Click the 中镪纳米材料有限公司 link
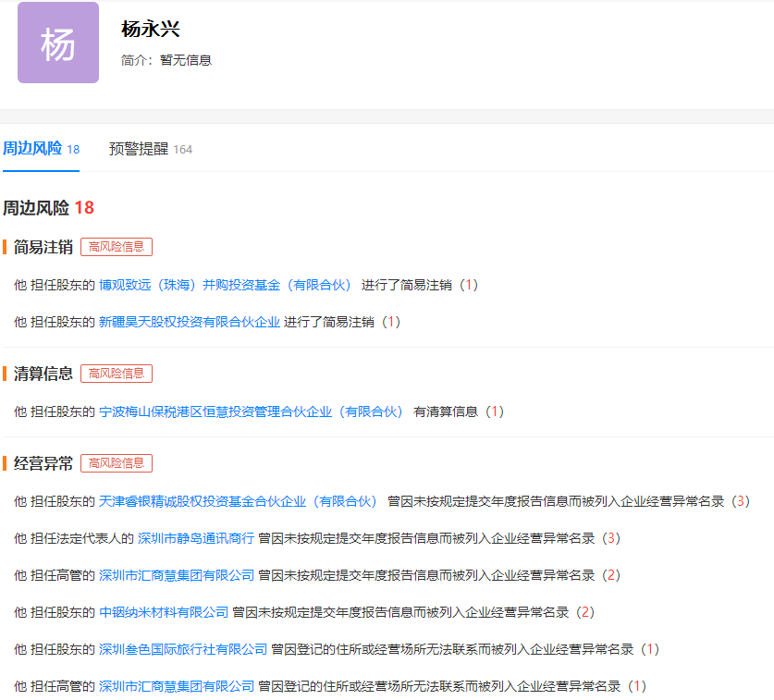This screenshot has height=700, width=774. [163, 612]
